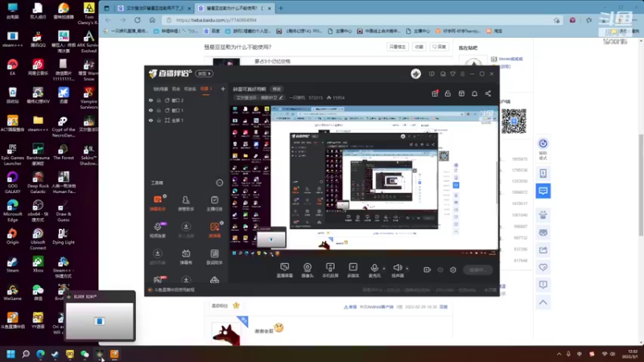Click the browser address bar
The height and width of the screenshot is (362, 644).
click(x=357, y=19)
